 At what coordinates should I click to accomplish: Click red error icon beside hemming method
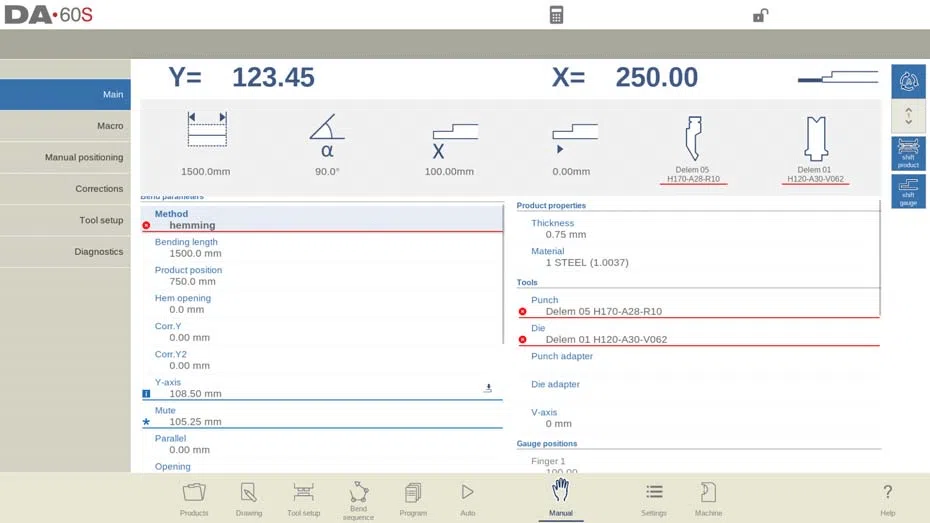[146, 225]
